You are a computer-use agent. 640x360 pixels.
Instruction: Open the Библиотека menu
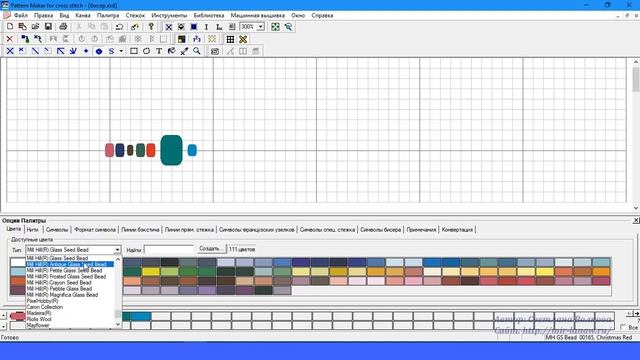pyautogui.click(x=209, y=15)
